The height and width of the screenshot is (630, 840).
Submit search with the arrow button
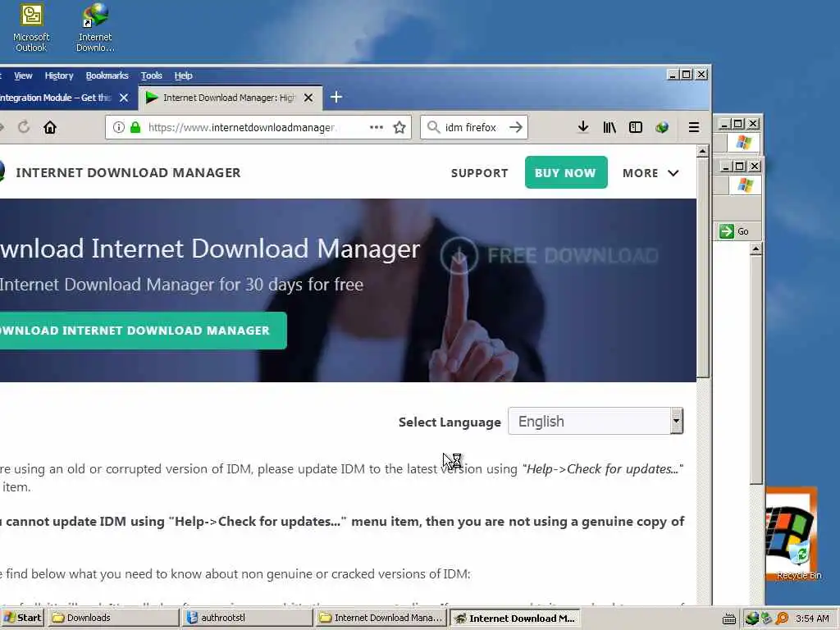515,127
